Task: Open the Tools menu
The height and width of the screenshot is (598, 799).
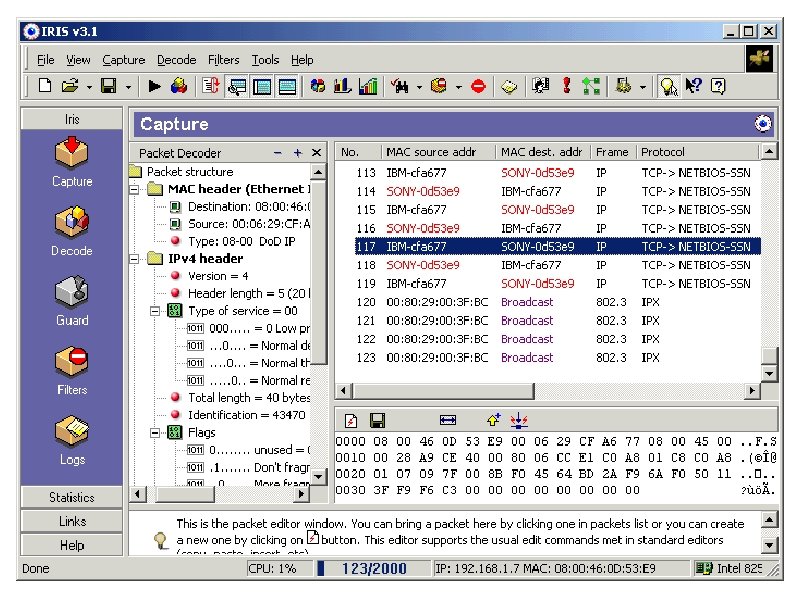Action: tap(265, 60)
